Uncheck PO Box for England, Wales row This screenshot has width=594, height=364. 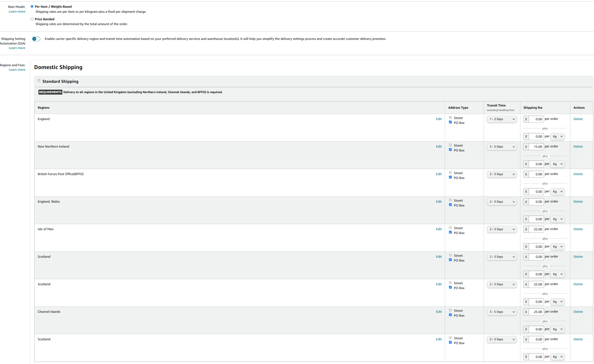pos(450,205)
